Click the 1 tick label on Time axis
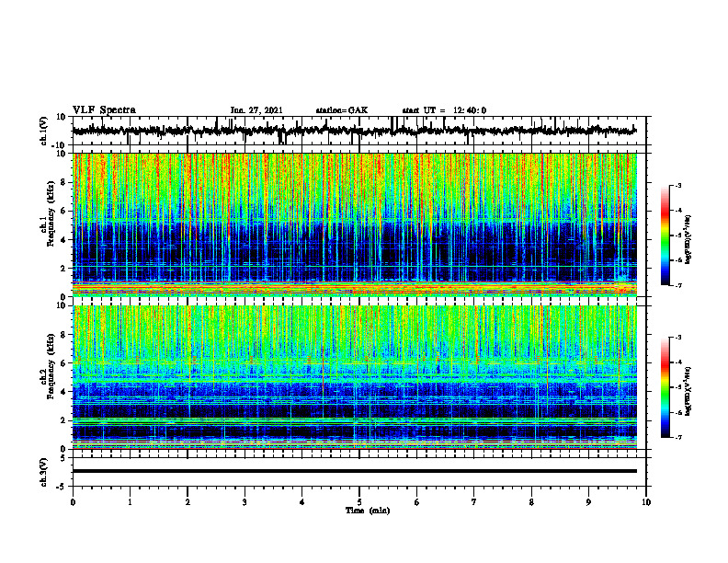Viewport: 728px width, 563px height. click(x=130, y=502)
